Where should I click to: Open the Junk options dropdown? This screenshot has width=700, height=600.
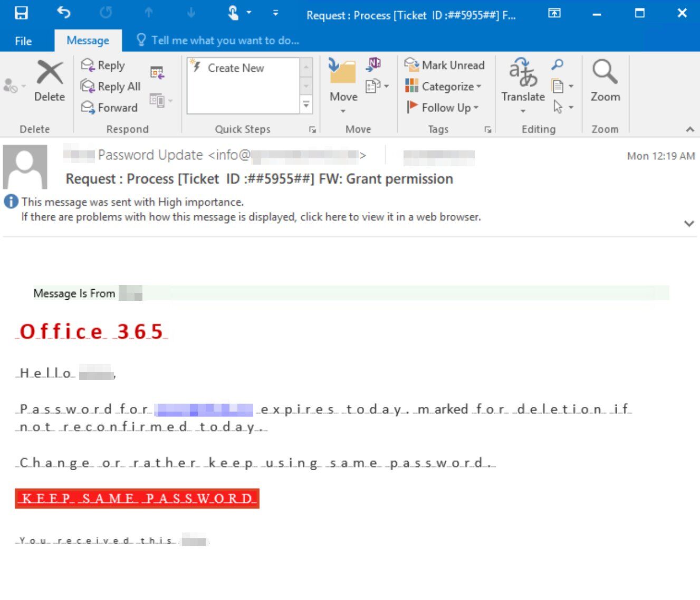14,85
